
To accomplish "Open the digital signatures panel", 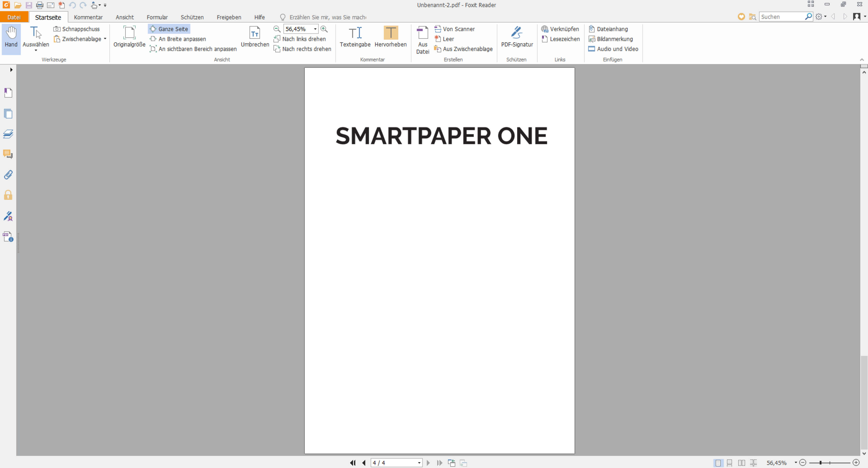I will click(x=8, y=216).
